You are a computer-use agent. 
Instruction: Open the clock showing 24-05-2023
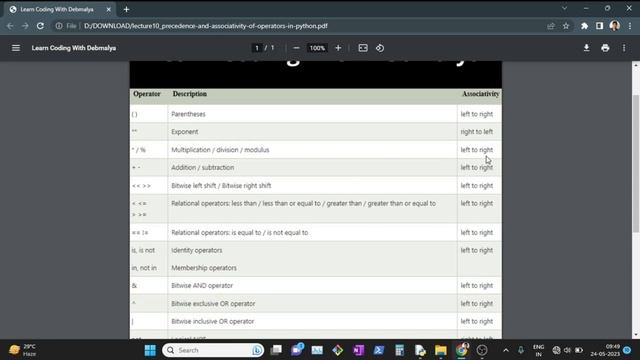pos(605,350)
